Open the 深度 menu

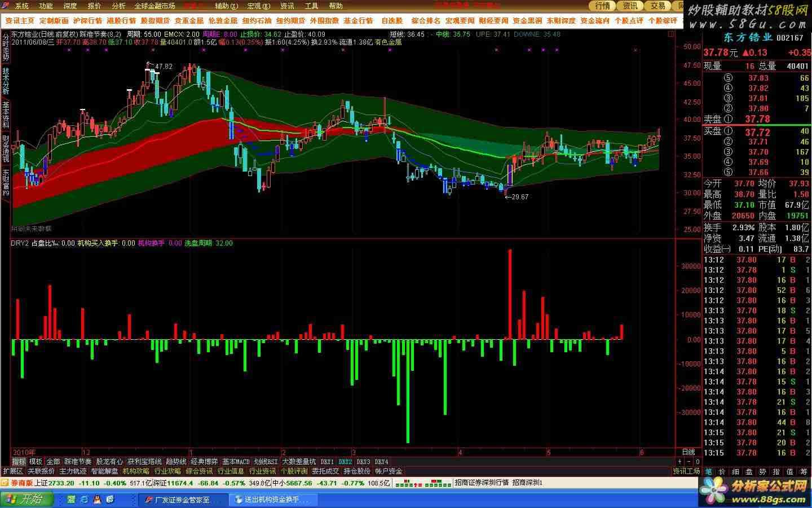(x=70, y=6)
